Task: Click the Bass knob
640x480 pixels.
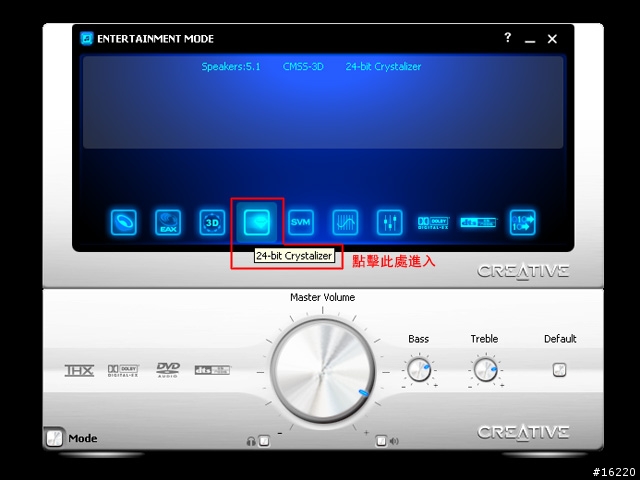Action: point(419,370)
